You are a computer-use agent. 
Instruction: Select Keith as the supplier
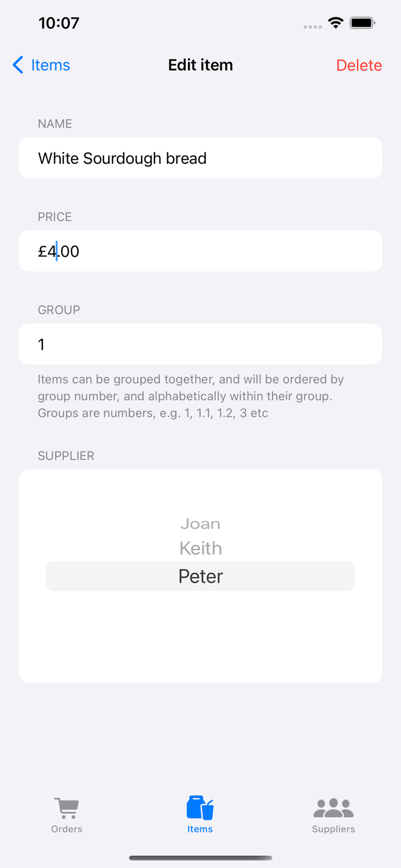click(200, 549)
